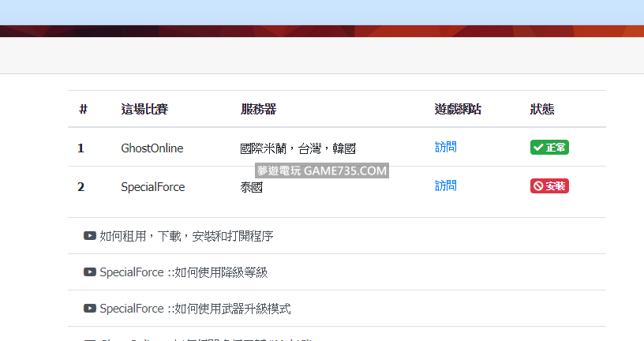Select the 國際米蘭，台灣，韓國 server cell
The height and width of the screenshot is (341, 644).
pos(298,148)
